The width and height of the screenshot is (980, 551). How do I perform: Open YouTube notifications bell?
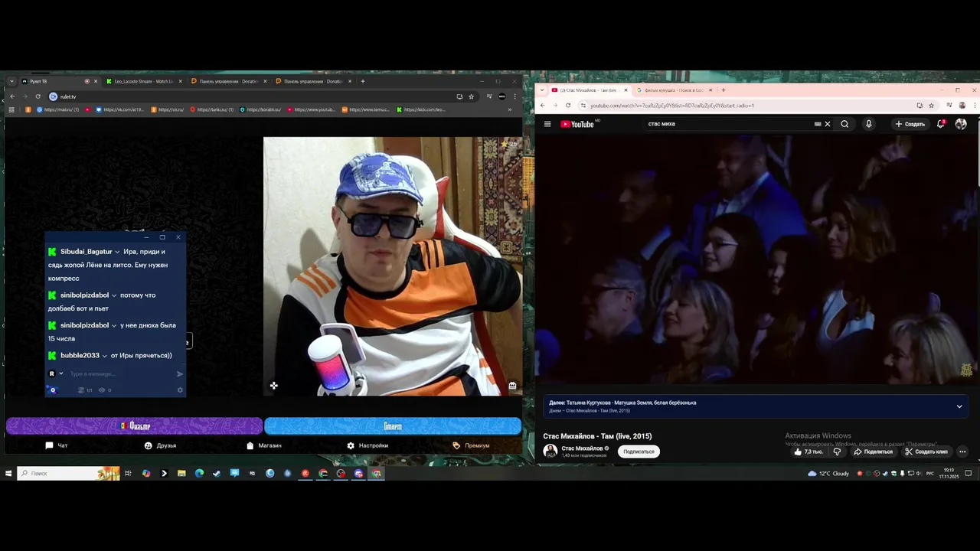(941, 124)
